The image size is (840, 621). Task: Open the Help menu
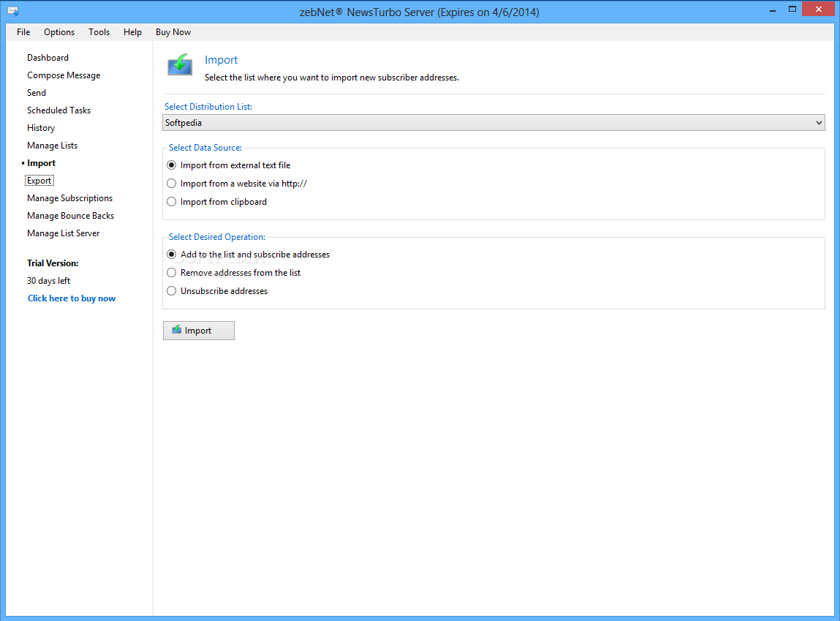pyautogui.click(x=132, y=32)
